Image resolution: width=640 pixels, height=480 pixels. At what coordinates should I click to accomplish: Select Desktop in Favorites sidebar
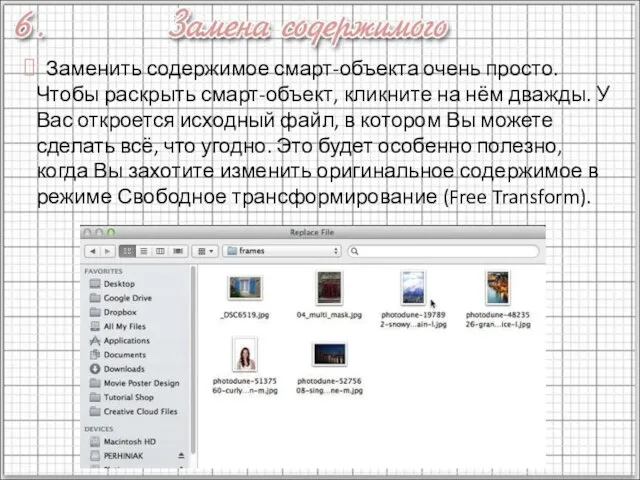coord(119,284)
